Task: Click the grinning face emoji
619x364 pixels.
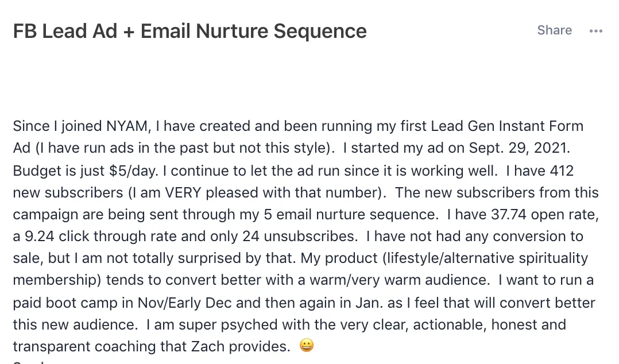Action: click(307, 346)
